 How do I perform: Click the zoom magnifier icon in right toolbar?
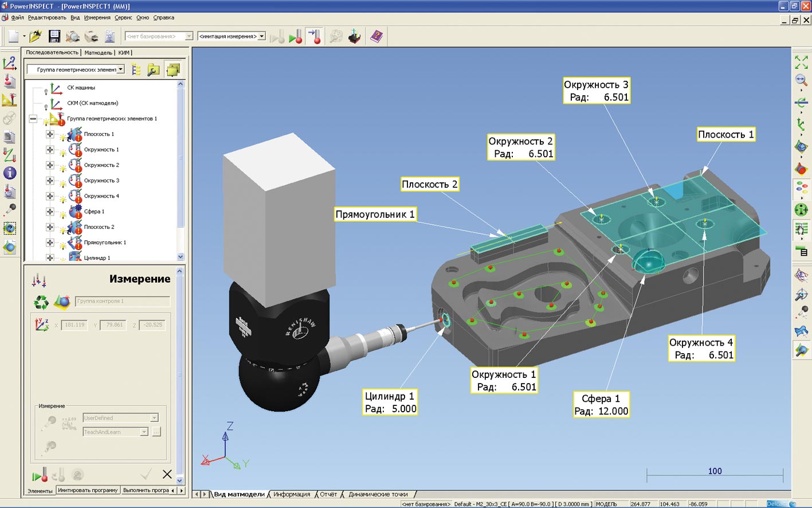[801, 80]
